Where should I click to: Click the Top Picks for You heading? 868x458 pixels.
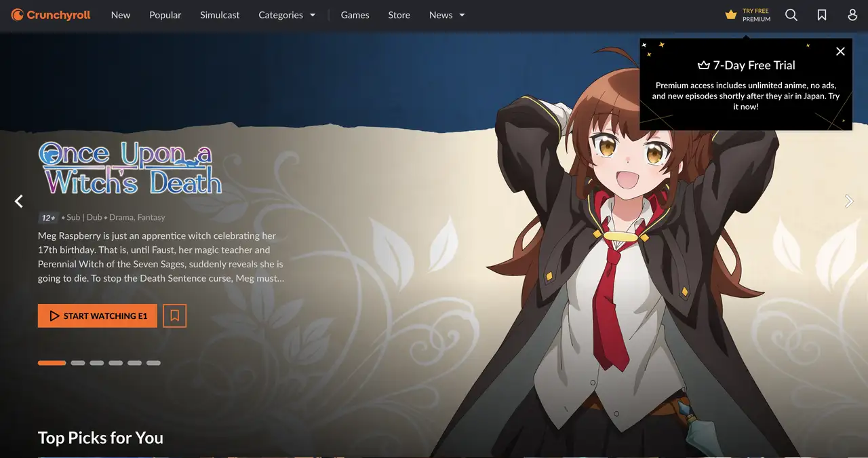click(x=100, y=438)
